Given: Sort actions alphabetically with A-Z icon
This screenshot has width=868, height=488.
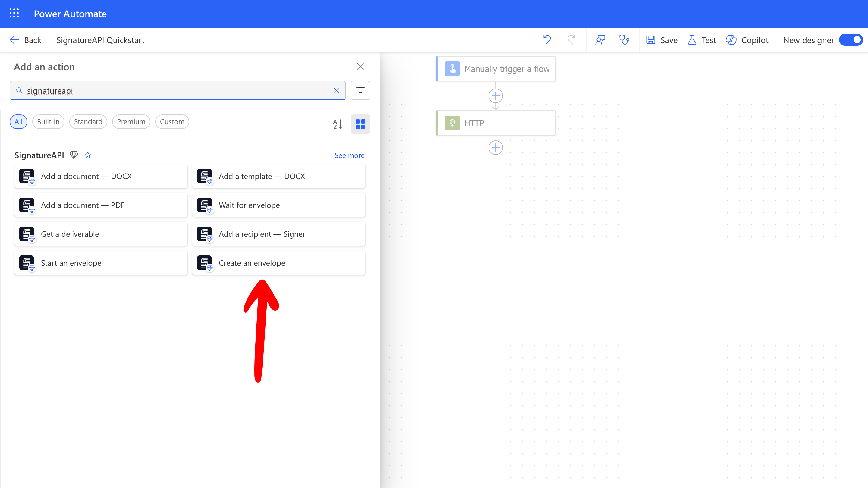Looking at the screenshot, I should (337, 124).
